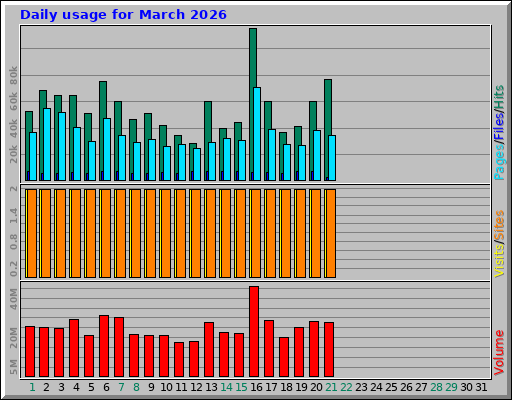512x400 pixels.
Task: Click day label "10" on the x-axis
Action: click(x=166, y=387)
